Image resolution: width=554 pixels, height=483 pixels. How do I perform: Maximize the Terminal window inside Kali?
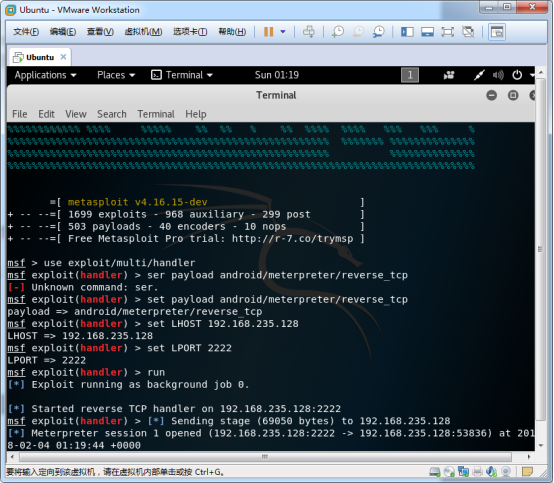(513, 95)
